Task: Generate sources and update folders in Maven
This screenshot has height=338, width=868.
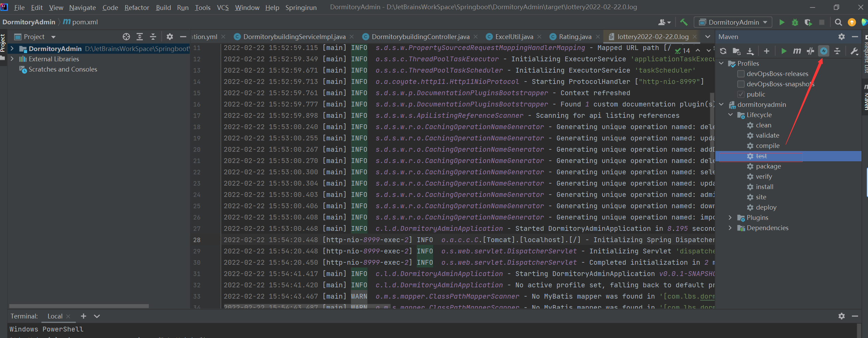Action: tap(737, 51)
